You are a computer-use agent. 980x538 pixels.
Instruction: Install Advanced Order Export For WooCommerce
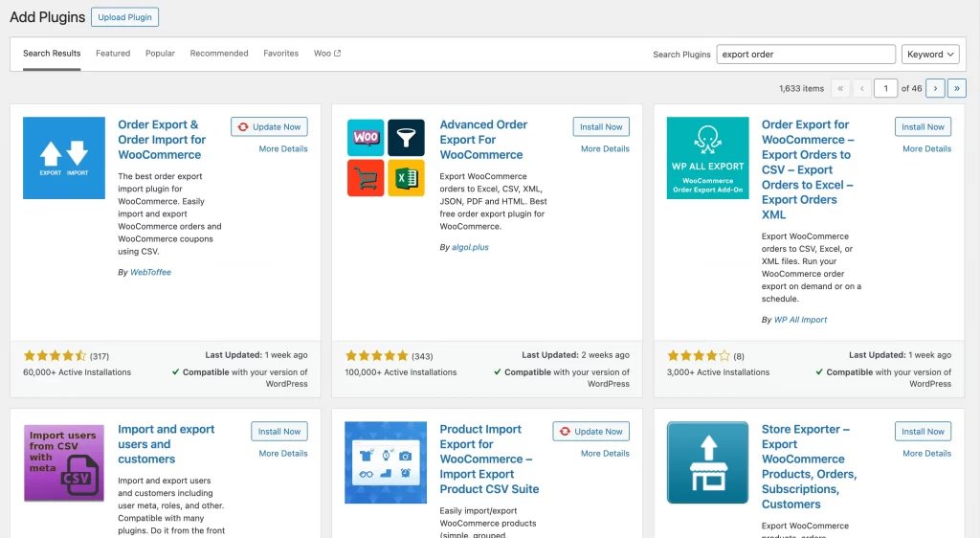point(601,127)
